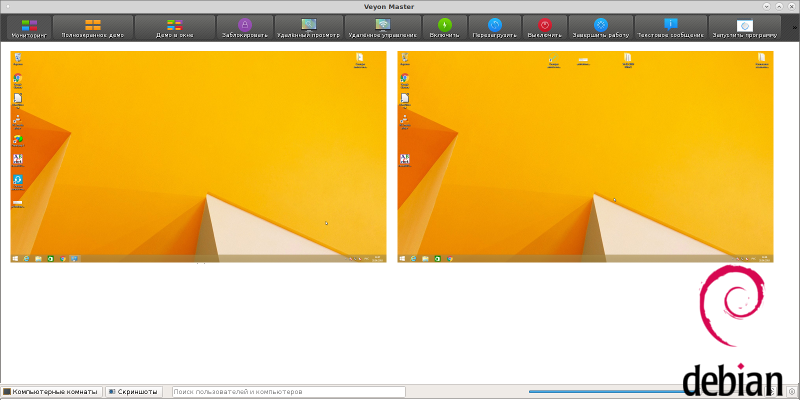
Task: Click the Перезагрузить reboot button
Action: tap(495, 28)
